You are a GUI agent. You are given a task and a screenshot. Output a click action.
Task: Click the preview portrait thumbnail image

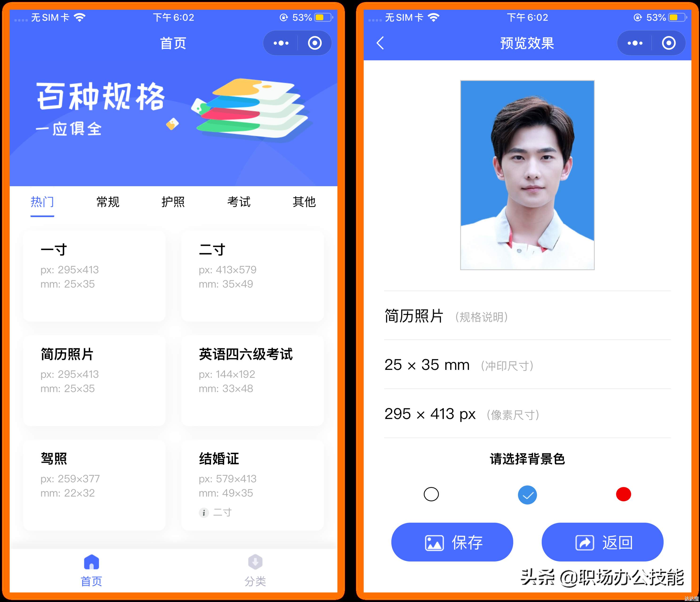[525, 173]
